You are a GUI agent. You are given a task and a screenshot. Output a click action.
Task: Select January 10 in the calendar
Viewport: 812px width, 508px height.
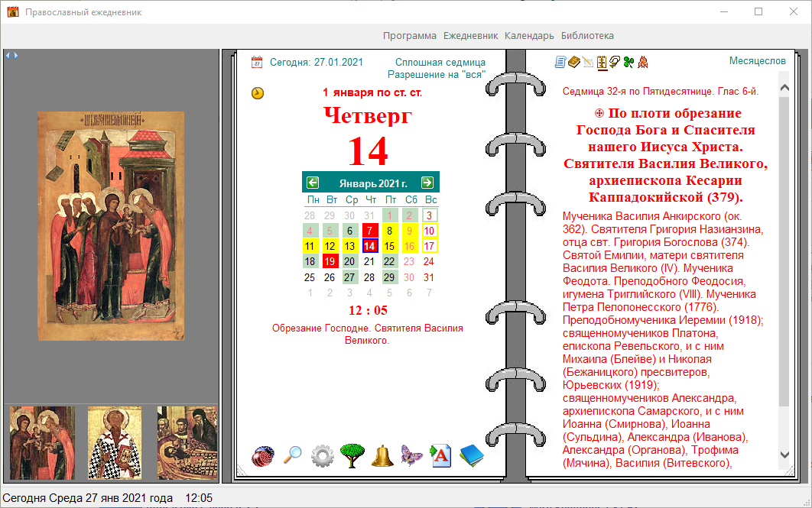point(429,231)
